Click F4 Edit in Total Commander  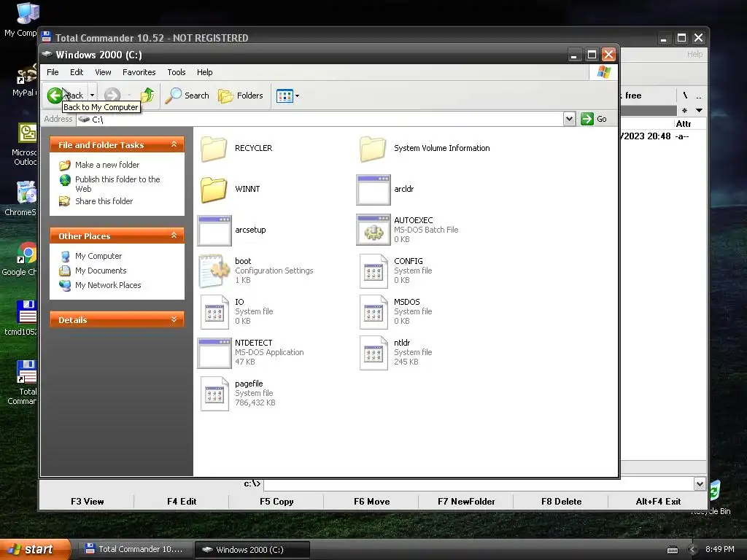pyautogui.click(x=182, y=502)
